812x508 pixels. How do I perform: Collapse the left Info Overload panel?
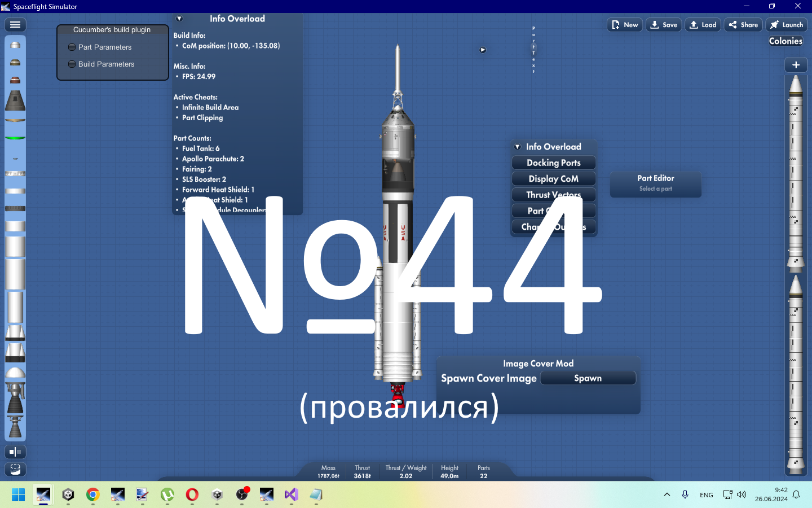(x=179, y=19)
